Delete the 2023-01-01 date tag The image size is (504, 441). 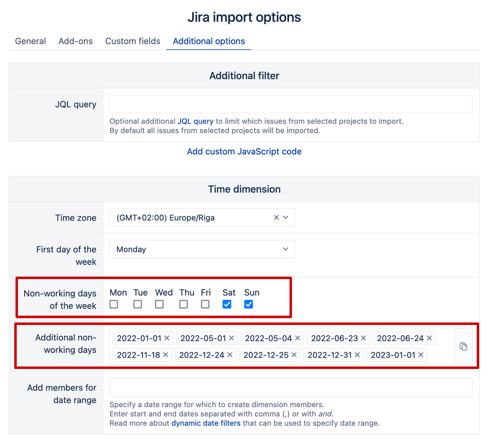tap(421, 355)
